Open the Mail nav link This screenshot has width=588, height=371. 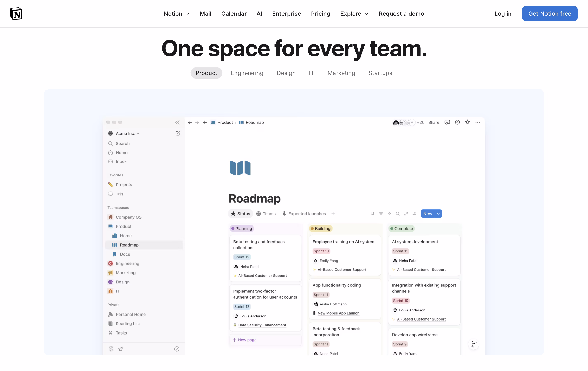click(205, 14)
